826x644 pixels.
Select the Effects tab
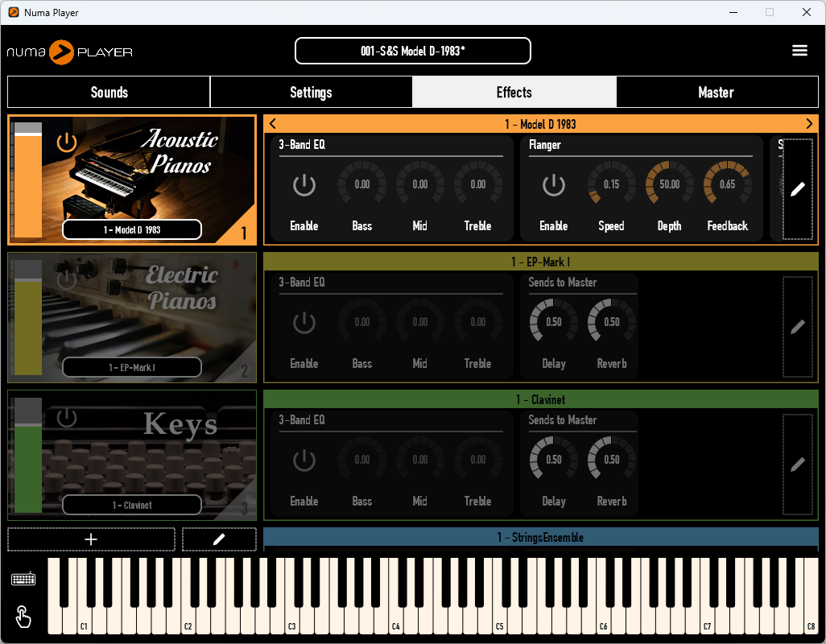(514, 92)
